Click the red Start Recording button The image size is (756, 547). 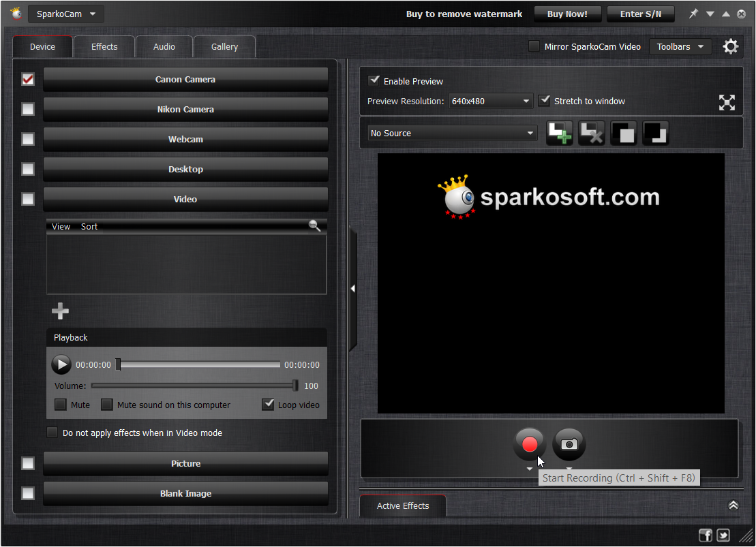(530, 443)
